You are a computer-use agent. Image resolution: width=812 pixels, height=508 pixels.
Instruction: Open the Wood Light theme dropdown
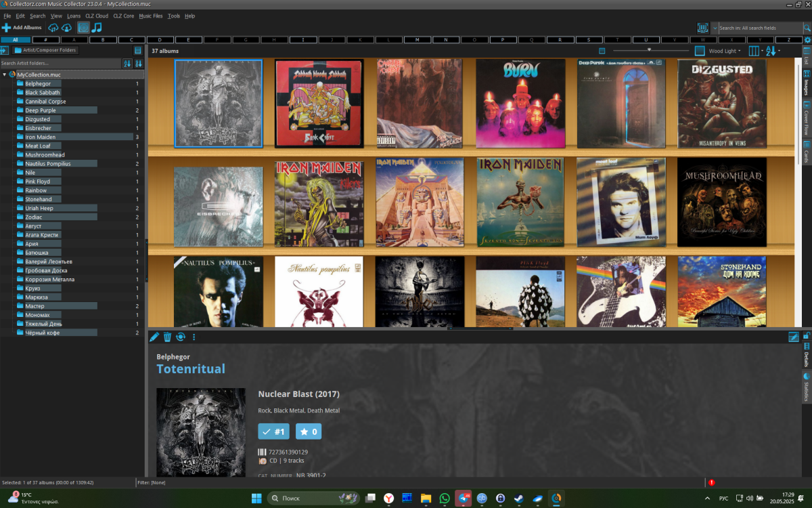click(x=725, y=51)
